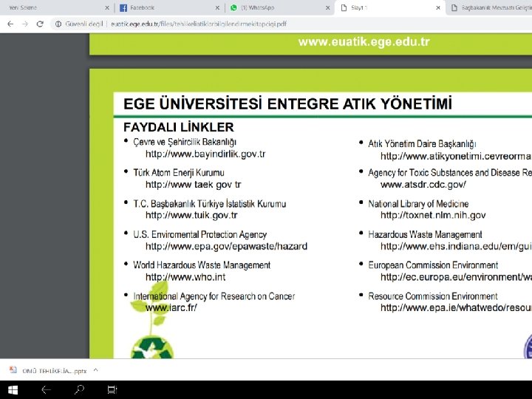The height and width of the screenshot is (399, 532).
Task: Switch to the Facebook tab
Action: pyautogui.click(x=169, y=8)
